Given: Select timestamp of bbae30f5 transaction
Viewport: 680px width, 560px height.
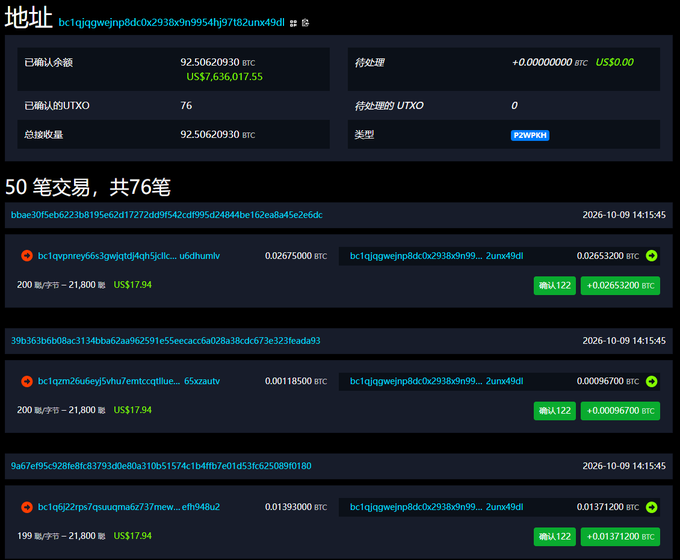Looking at the screenshot, I should [x=624, y=215].
